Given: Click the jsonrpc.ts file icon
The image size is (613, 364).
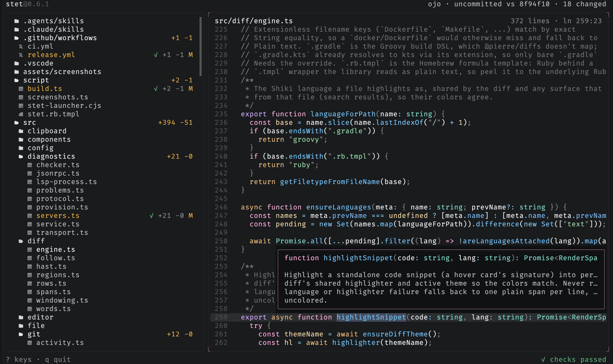Looking at the screenshot, I should point(30,173).
